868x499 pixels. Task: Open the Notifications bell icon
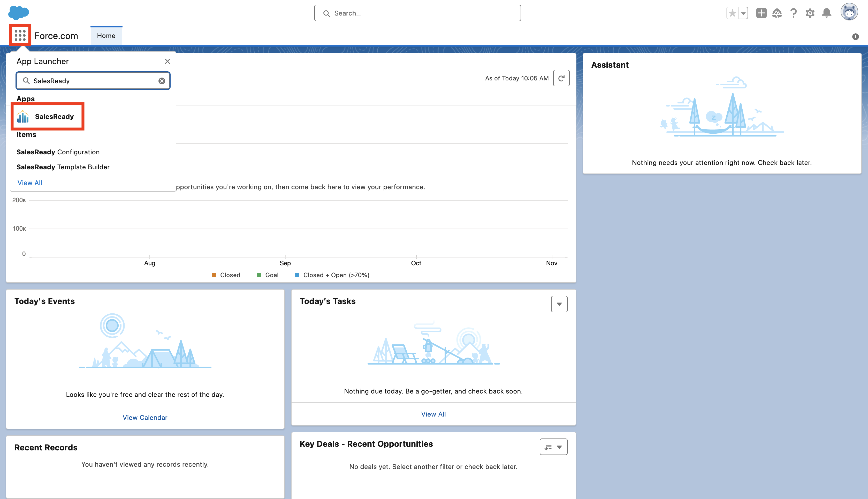tap(827, 13)
